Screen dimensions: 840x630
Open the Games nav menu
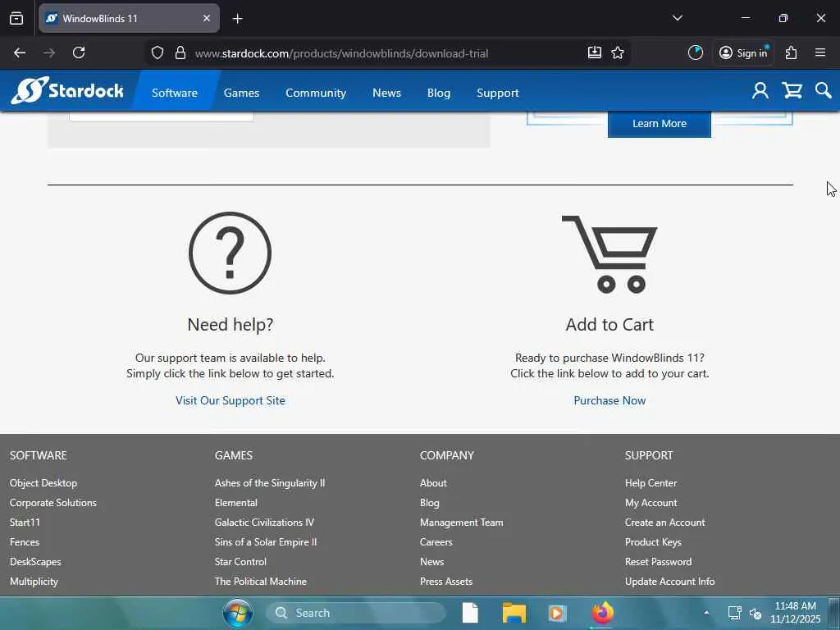241,93
